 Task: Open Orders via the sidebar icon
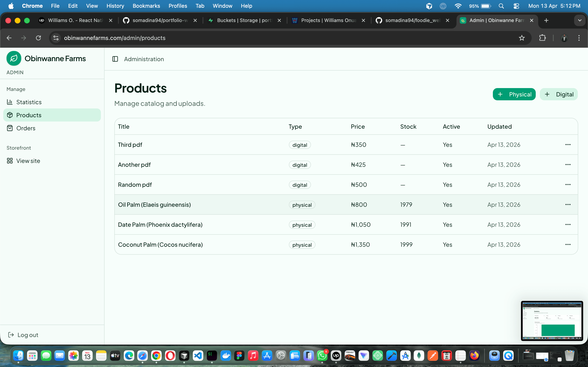(x=10, y=128)
